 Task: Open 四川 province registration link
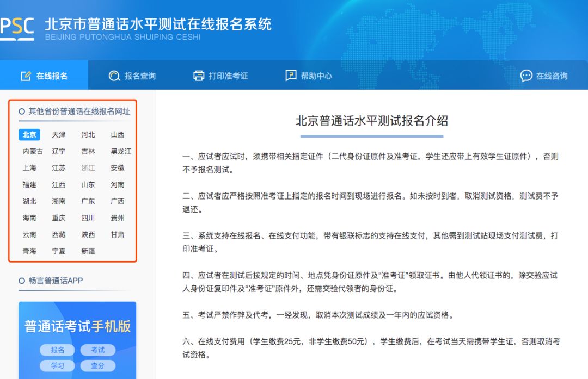(x=88, y=218)
